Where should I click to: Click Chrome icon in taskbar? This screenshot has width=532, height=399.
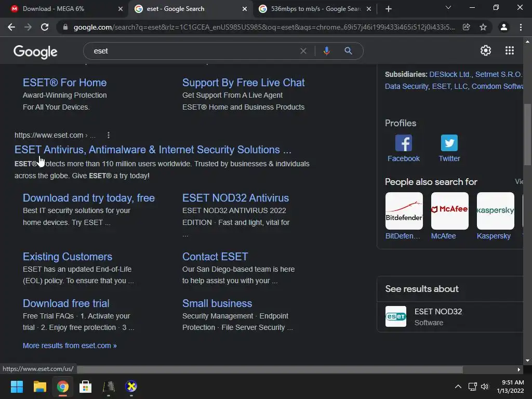pos(62,387)
